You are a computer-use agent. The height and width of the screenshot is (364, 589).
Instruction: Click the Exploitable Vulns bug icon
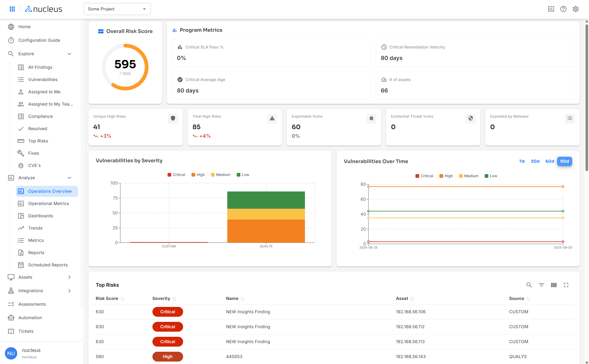(x=371, y=118)
